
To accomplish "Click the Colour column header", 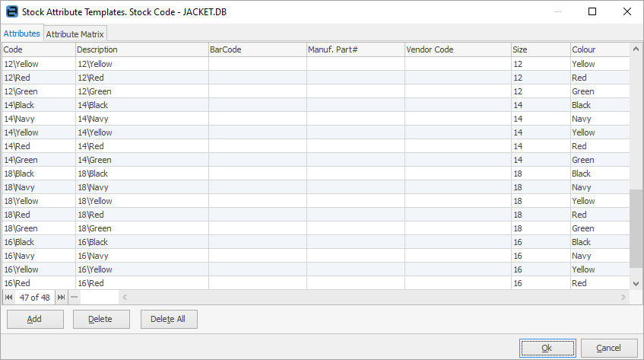I will coord(600,49).
